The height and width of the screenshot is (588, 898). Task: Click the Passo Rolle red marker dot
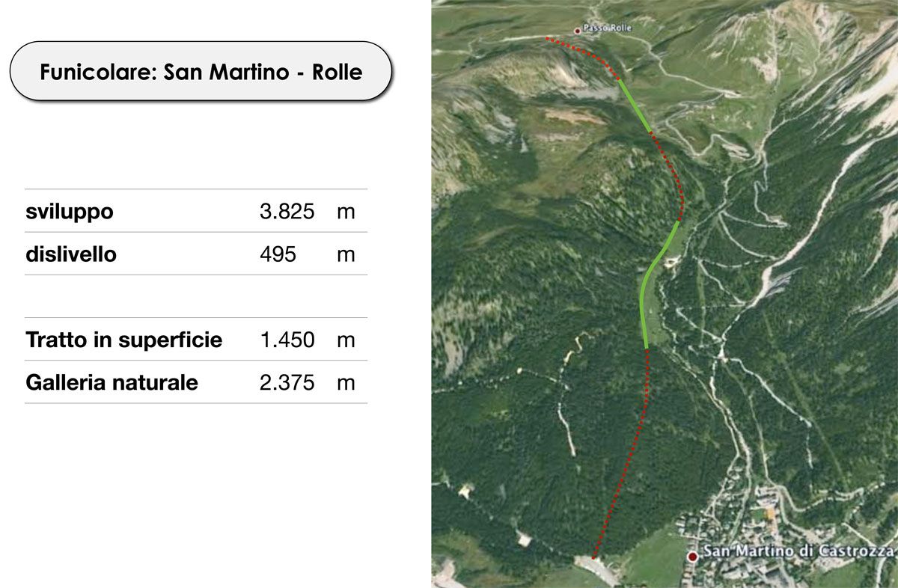(x=577, y=31)
